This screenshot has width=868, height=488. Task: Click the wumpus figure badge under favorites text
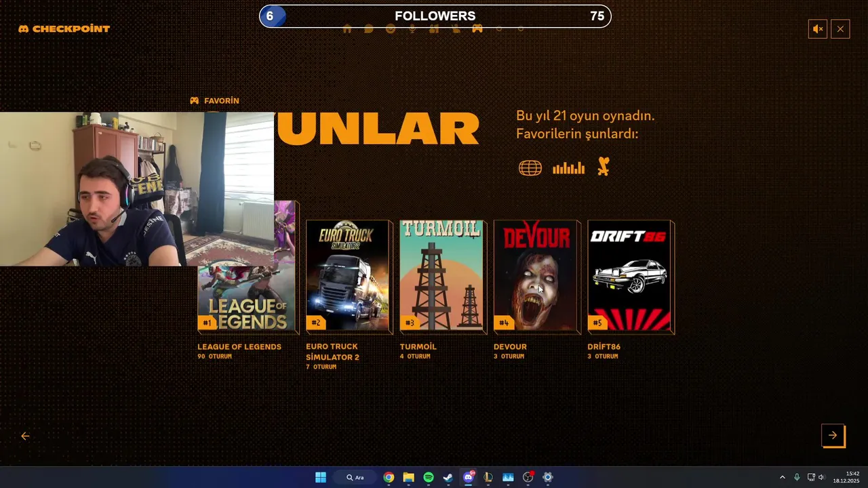tap(604, 167)
